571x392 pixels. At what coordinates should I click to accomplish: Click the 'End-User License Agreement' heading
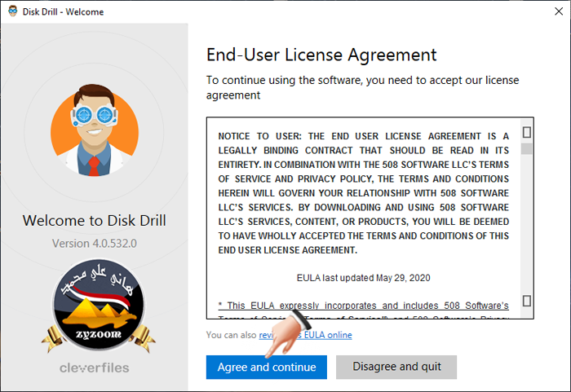point(321,55)
